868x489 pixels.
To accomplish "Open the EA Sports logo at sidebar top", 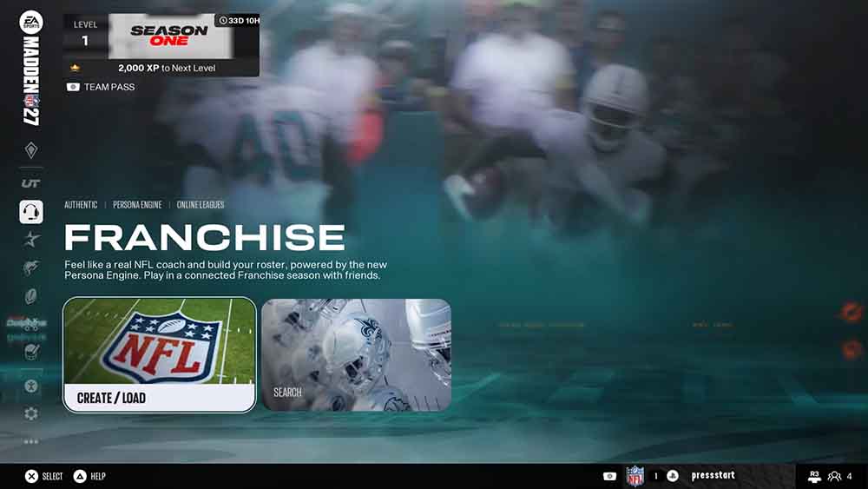I will 31,23.
